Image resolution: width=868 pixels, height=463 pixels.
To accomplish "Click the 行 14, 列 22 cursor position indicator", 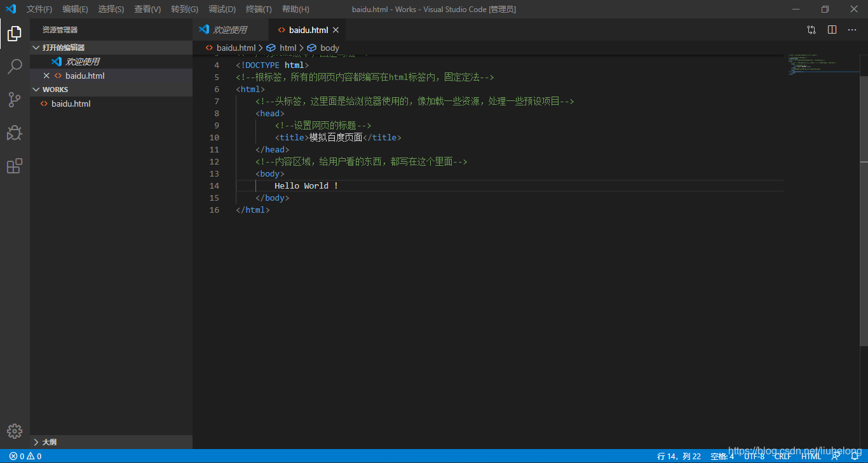I will 679,456.
